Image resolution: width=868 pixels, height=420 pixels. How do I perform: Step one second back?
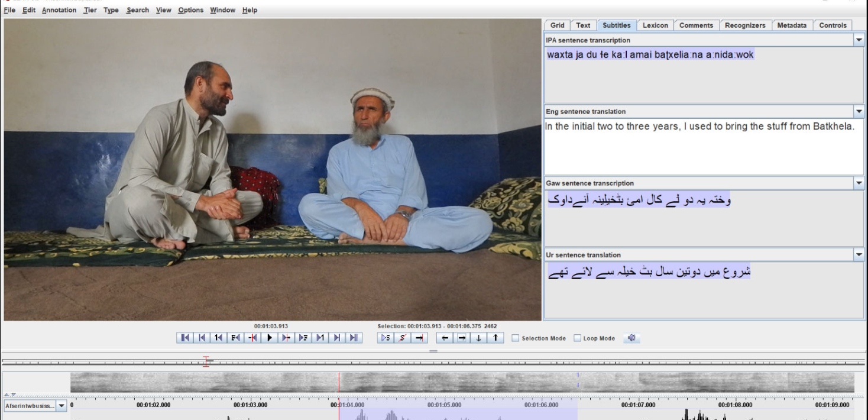click(219, 338)
